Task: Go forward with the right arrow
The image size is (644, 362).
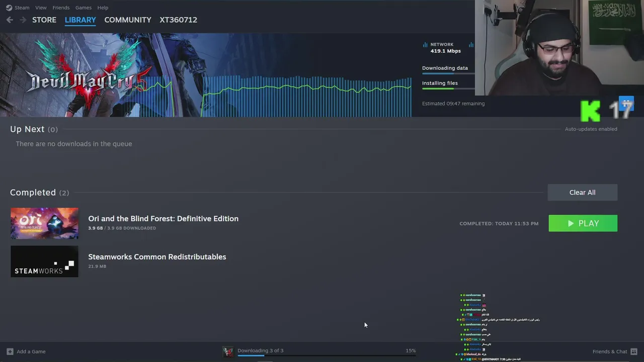Action: tap(23, 20)
